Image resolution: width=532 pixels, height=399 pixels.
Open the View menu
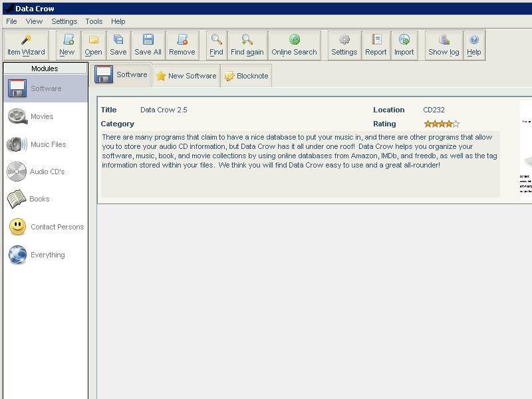(x=35, y=21)
